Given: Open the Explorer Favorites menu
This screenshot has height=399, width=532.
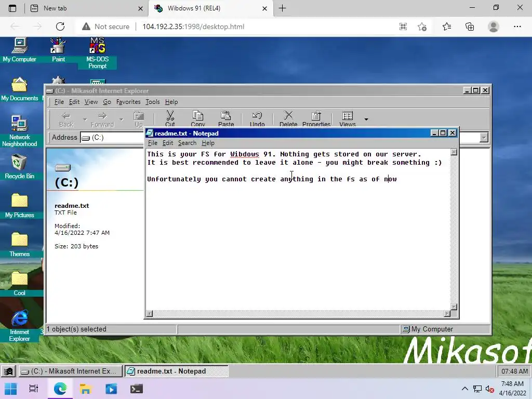Looking at the screenshot, I should (x=128, y=102).
